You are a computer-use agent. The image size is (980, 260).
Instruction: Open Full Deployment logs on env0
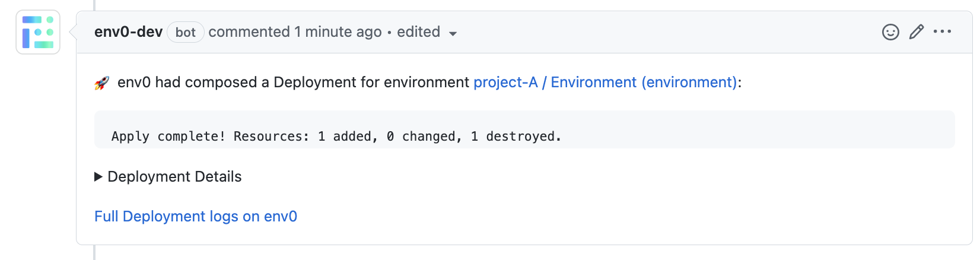pyautogui.click(x=196, y=217)
